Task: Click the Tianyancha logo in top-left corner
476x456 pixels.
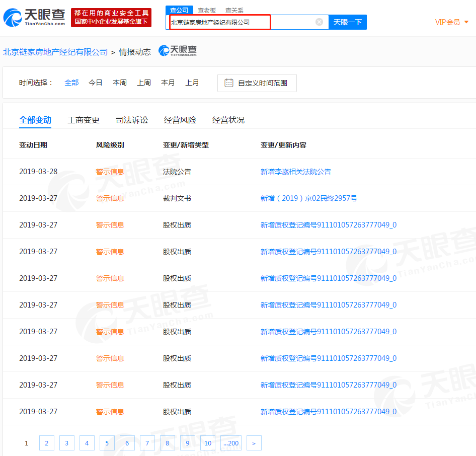Action: click(31, 17)
